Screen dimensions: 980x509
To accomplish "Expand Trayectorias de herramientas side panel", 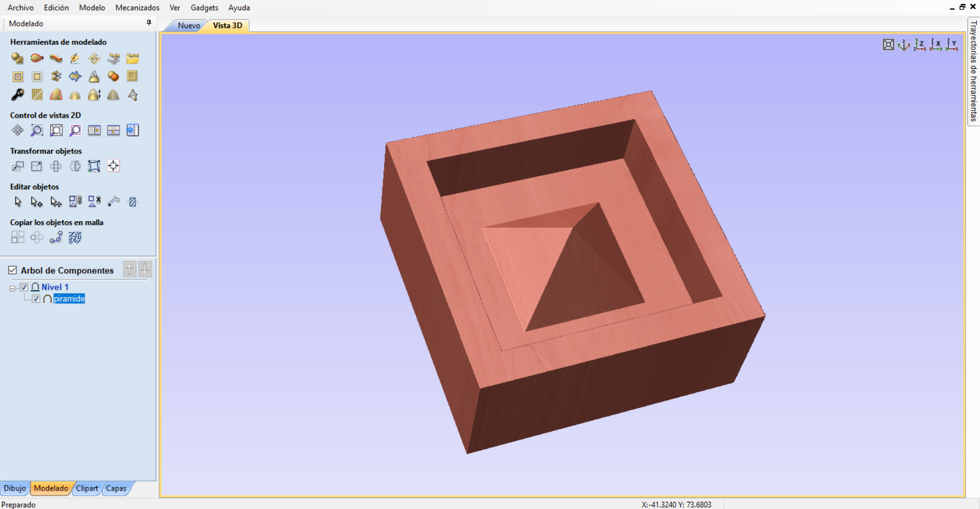I will 973,71.
